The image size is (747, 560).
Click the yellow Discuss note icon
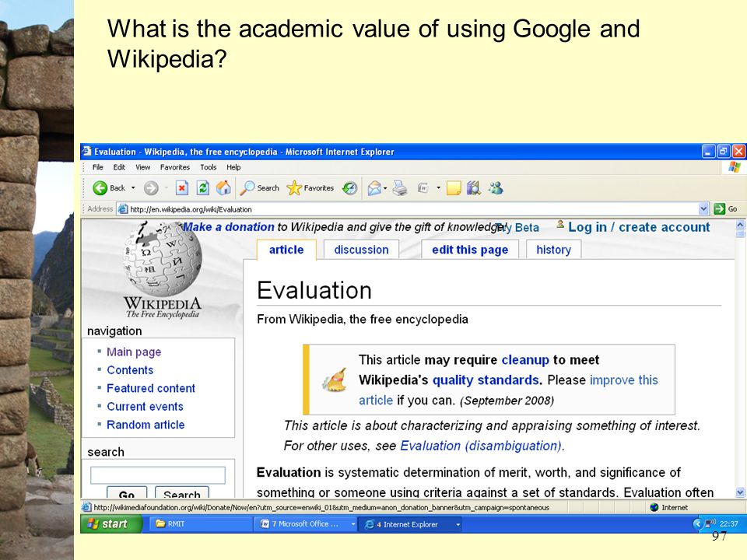[x=453, y=188]
